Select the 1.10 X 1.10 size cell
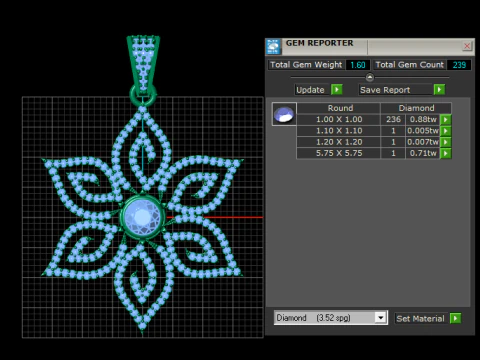This screenshot has width=480, height=360. tap(339, 131)
